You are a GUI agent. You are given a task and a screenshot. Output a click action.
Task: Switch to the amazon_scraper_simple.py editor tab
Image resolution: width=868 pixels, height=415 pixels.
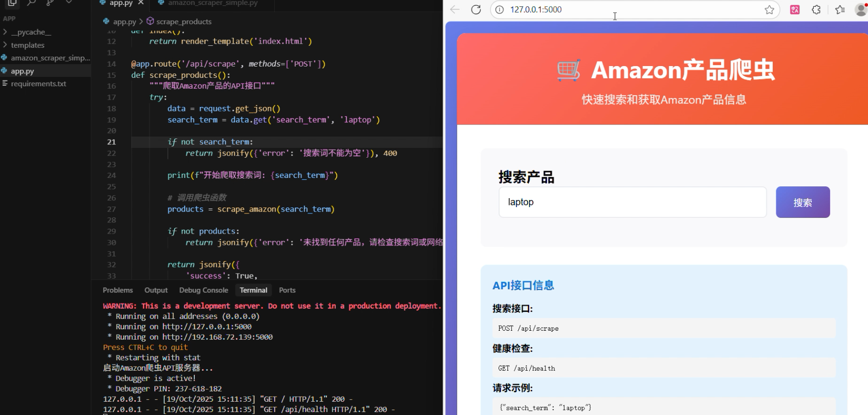tap(213, 3)
